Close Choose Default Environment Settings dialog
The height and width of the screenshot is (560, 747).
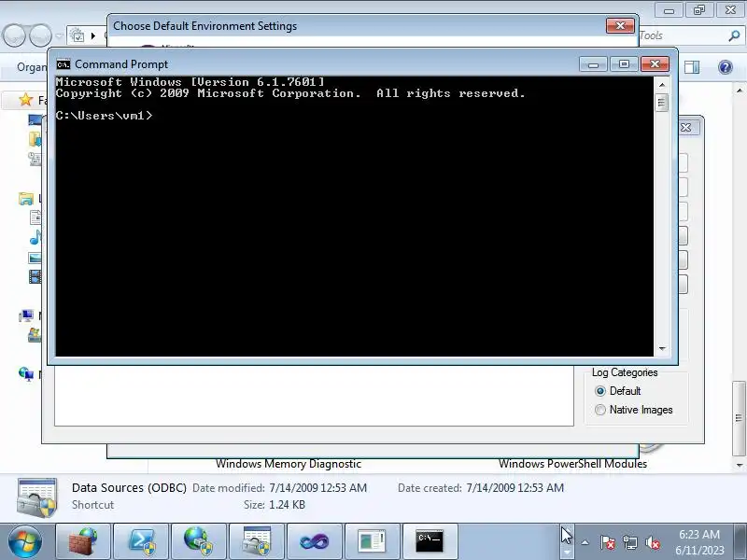(x=620, y=26)
